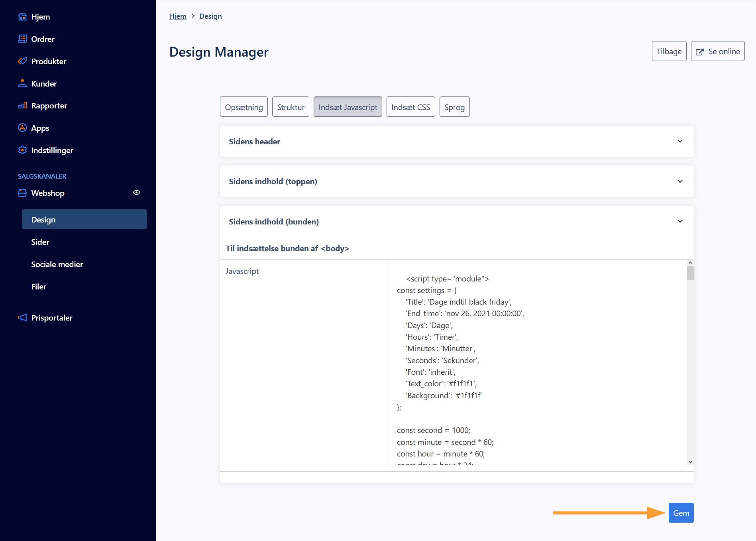Follow the Hjem breadcrumb link
The width and height of the screenshot is (756, 541).
(177, 16)
